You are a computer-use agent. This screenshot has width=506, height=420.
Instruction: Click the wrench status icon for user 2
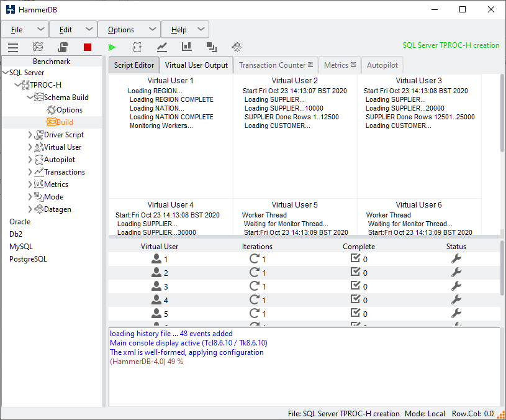456,273
